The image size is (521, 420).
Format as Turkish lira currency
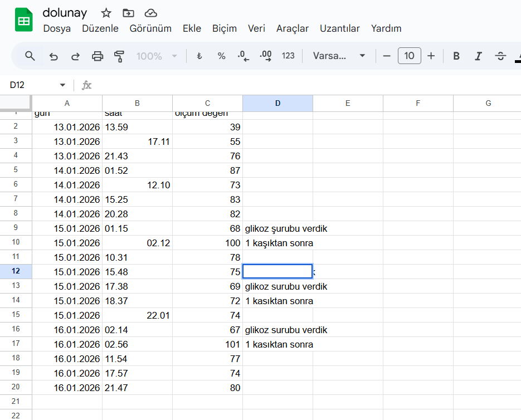tap(199, 56)
